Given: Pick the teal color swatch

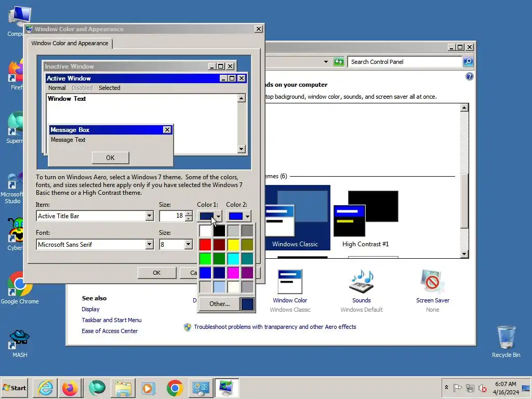Looking at the screenshot, I should click(247, 259).
